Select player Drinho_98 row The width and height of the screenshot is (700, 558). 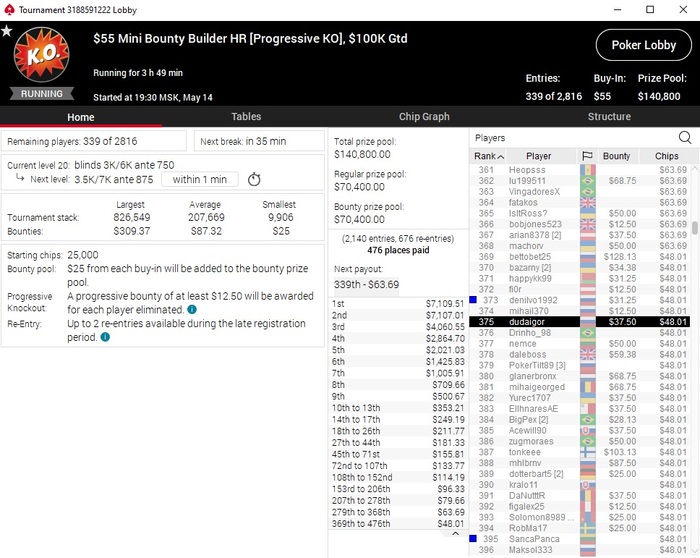(x=579, y=333)
